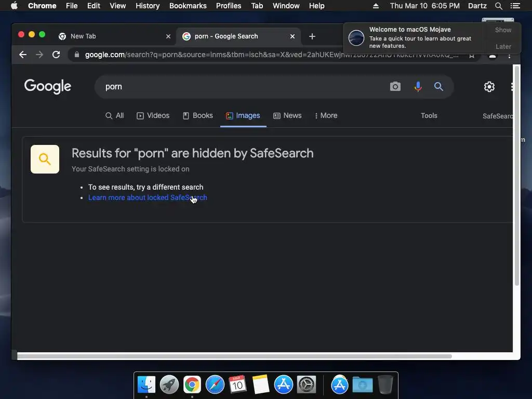
Task: Switch to the News results tab
Action: (x=287, y=116)
